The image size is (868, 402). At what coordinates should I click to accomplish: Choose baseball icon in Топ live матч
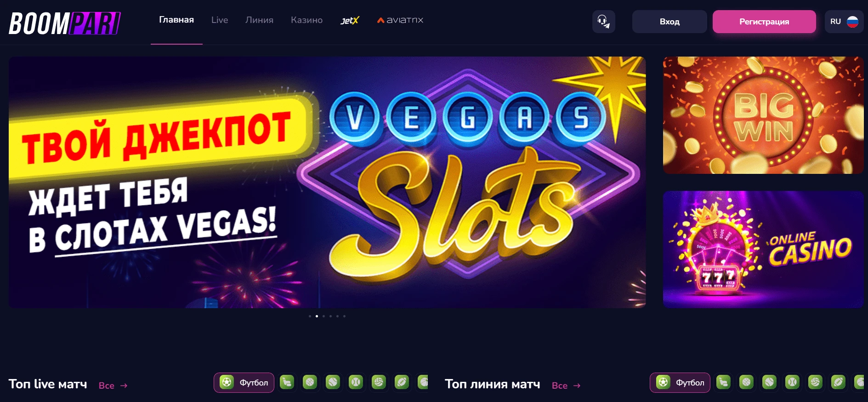[x=356, y=382]
